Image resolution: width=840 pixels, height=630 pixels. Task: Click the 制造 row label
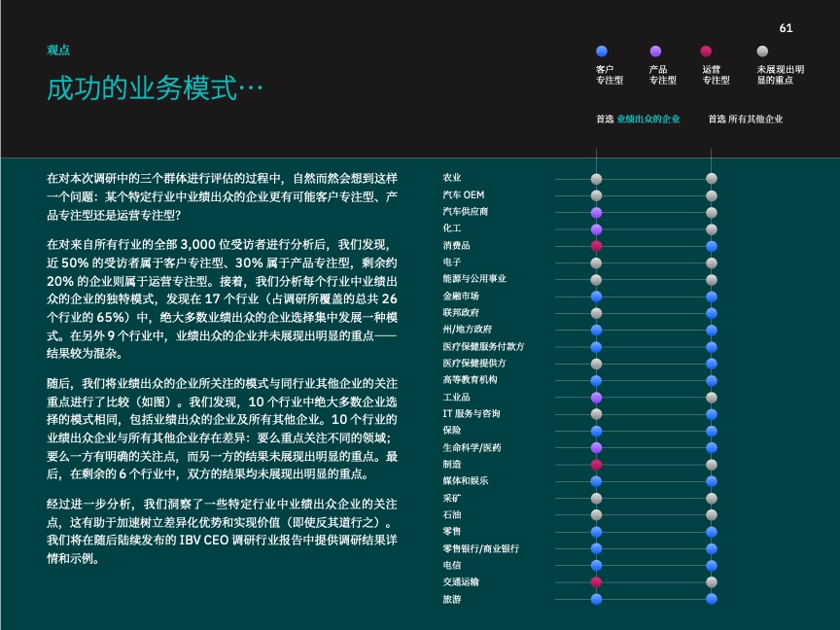452,464
